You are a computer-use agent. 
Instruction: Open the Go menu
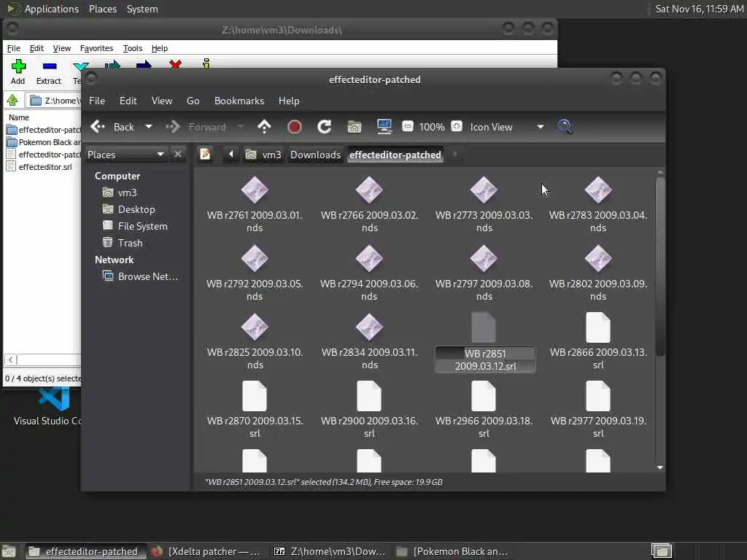(x=193, y=101)
